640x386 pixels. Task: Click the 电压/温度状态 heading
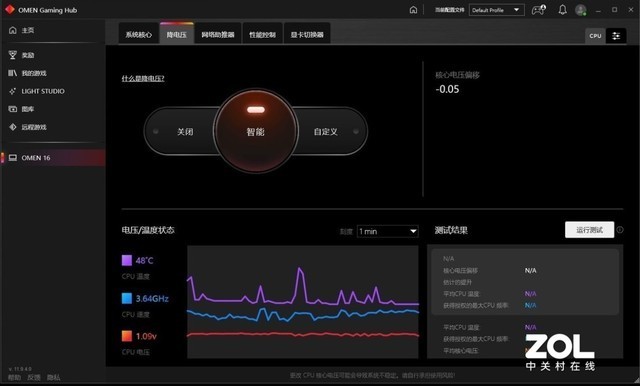coord(148,230)
